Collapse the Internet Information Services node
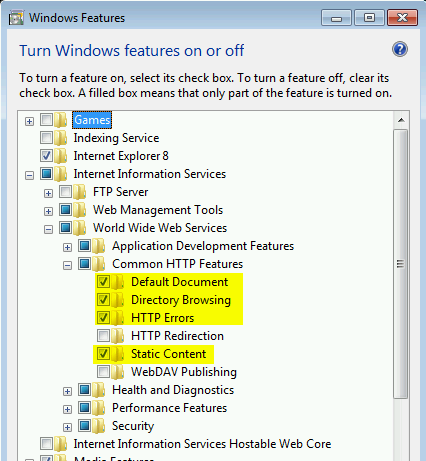Viewport: 426px width, 461px height. (x=29, y=175)
